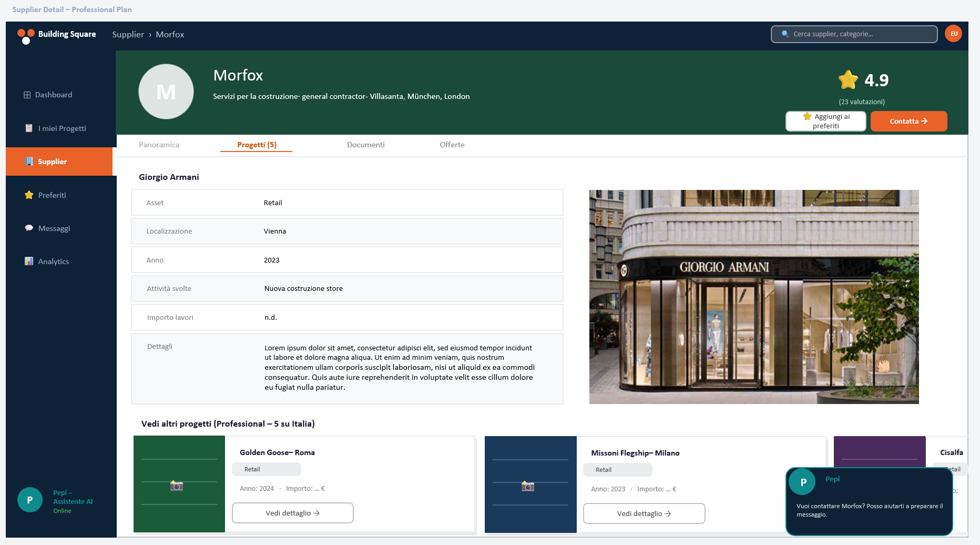The width and height of the screenshot is (980, 545).
Task: Click the orange Contatta button
Action: click(909, 121)
